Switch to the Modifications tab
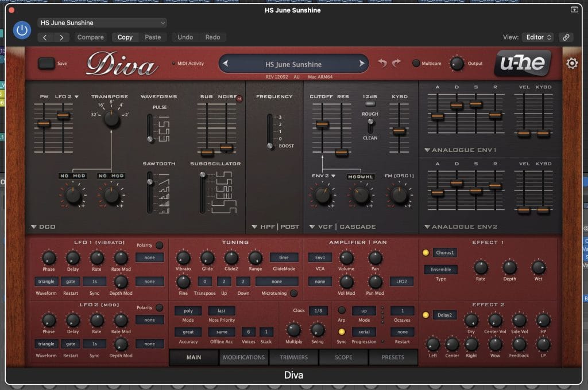Image resolution: width=588 pixels, height=390 pixels. pyautogui.click(x=243, y=357)
